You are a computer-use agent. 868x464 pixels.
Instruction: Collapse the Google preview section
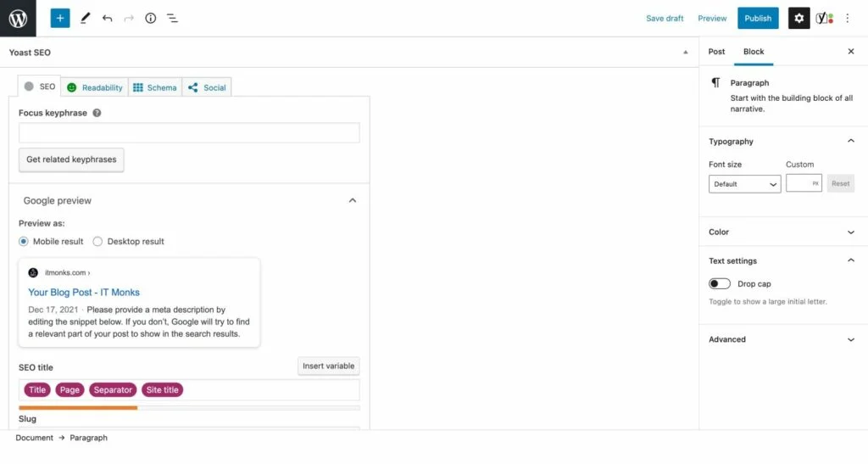[353, 200]
